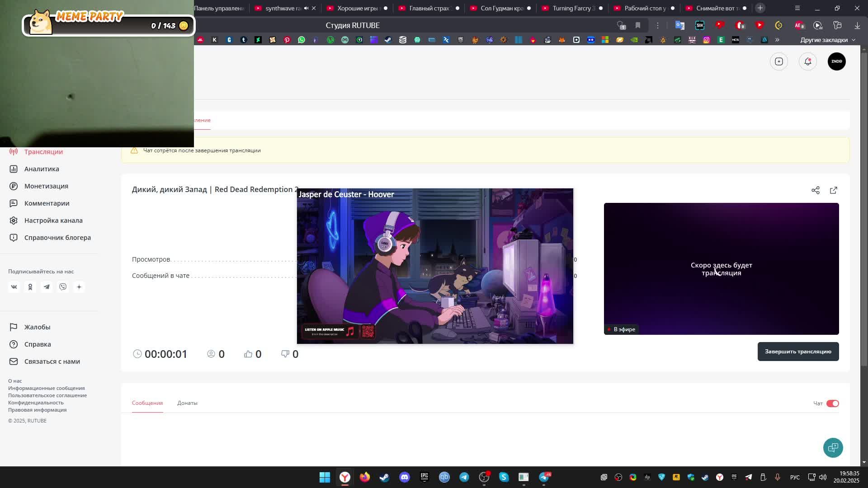Screen dimensions: 868x488
Task: Mute the synthwave radio tab audio
Action: 306,8
